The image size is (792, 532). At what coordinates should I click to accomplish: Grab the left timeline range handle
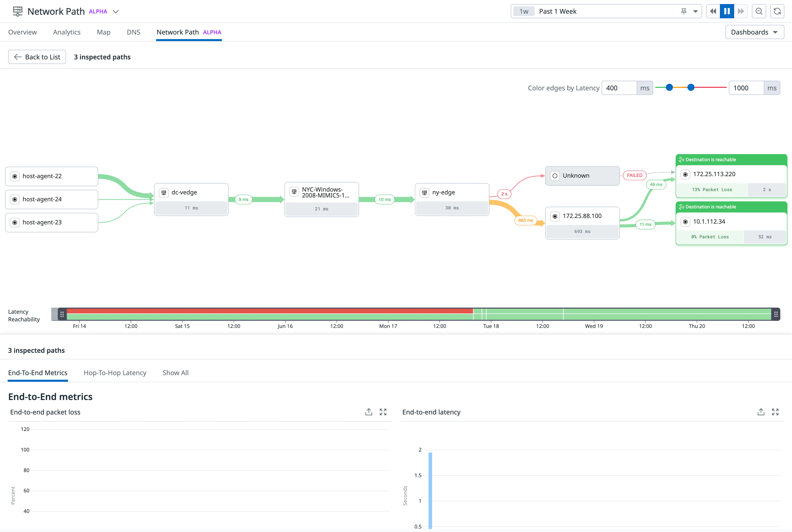pyautogui.click(x=62, y=314)
